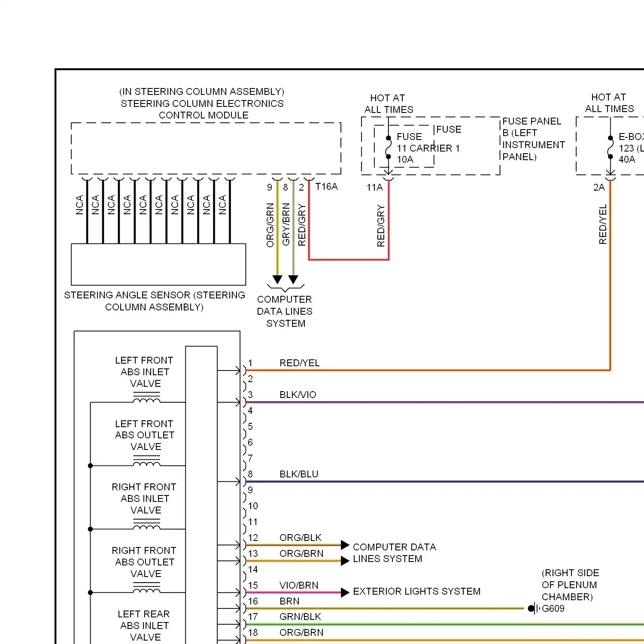Click the Steering Angle Sensor box
This screenshot has height=644, width=644.
coord(158,264)
